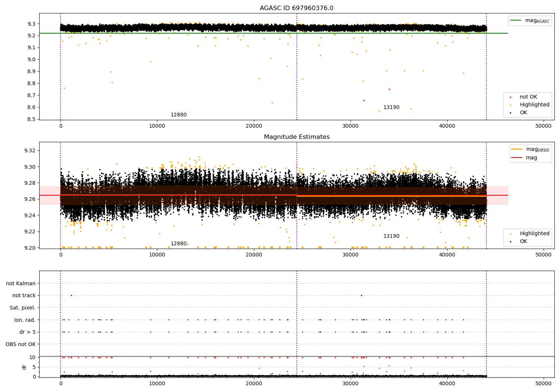The height and width of the screenshot is (392, 560).
Task: Click '13190' annotation in Magnitude Estimates plot
Action: (391, 236)
